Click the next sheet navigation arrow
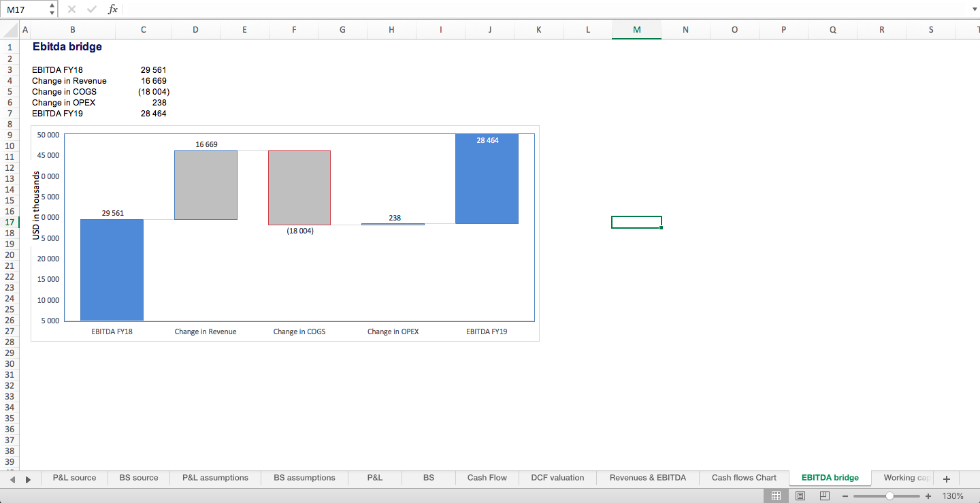 pos(28,478)
